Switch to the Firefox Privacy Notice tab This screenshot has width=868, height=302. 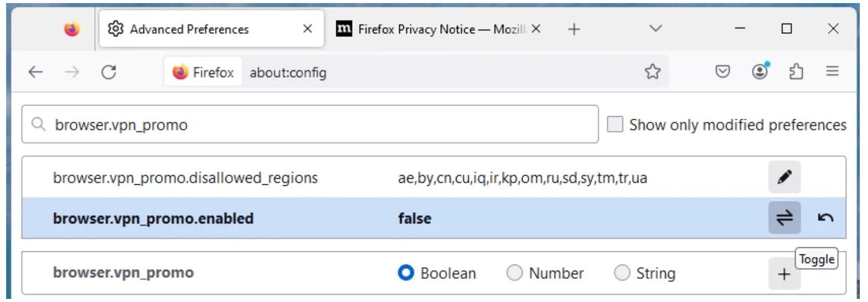point(430,29)
